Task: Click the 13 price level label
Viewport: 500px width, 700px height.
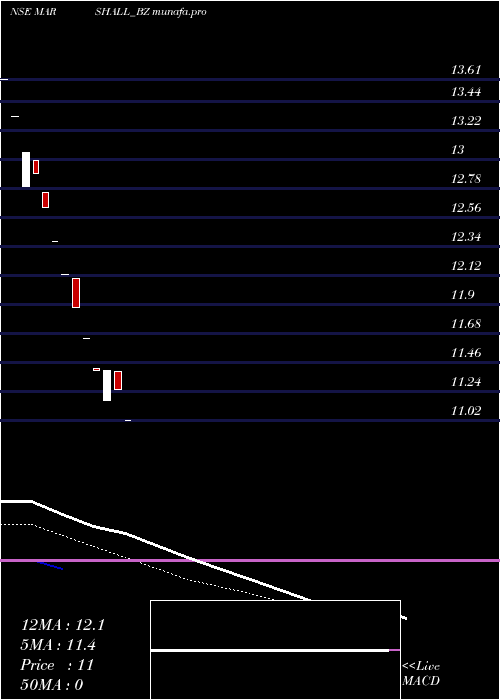Action: pyautogui.click(x=458, y=150)
